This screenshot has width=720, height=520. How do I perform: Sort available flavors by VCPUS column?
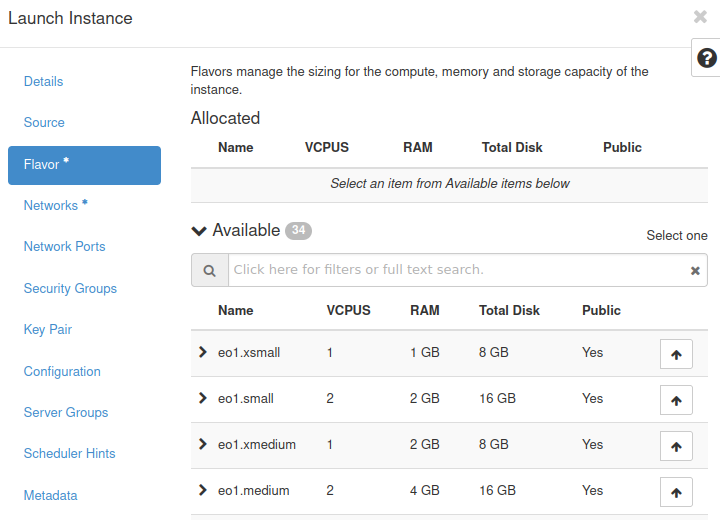[x=348, y=310]
